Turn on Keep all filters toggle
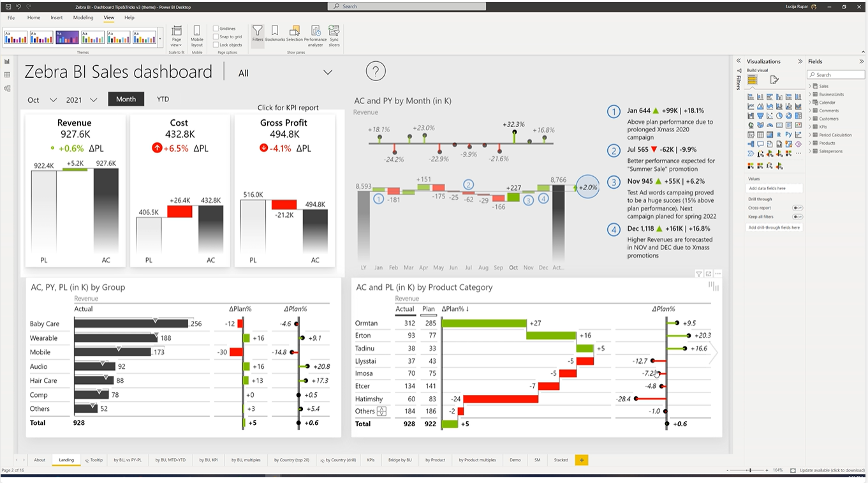Viewport: 868px width, 483px height. (x=797, y=217)
